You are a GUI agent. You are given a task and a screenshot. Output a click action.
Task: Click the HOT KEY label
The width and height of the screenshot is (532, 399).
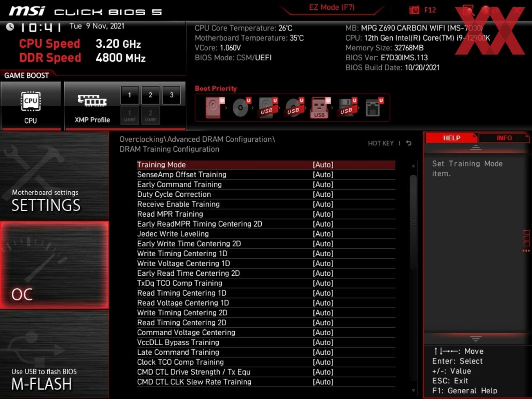tap(381, 143)
